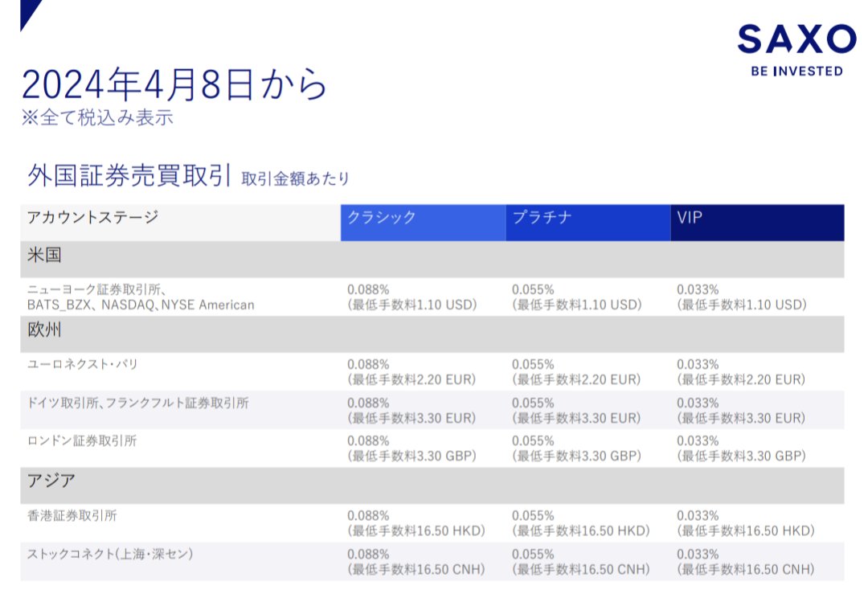Click the BE INVESTED tagline
The image size is (868, 594).
pos(796,71)
